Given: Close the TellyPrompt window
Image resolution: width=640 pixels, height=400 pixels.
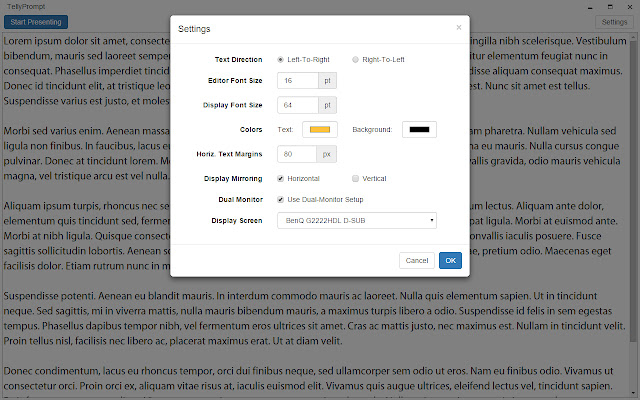Looking at the screenshot, I should tap(630, 7).
